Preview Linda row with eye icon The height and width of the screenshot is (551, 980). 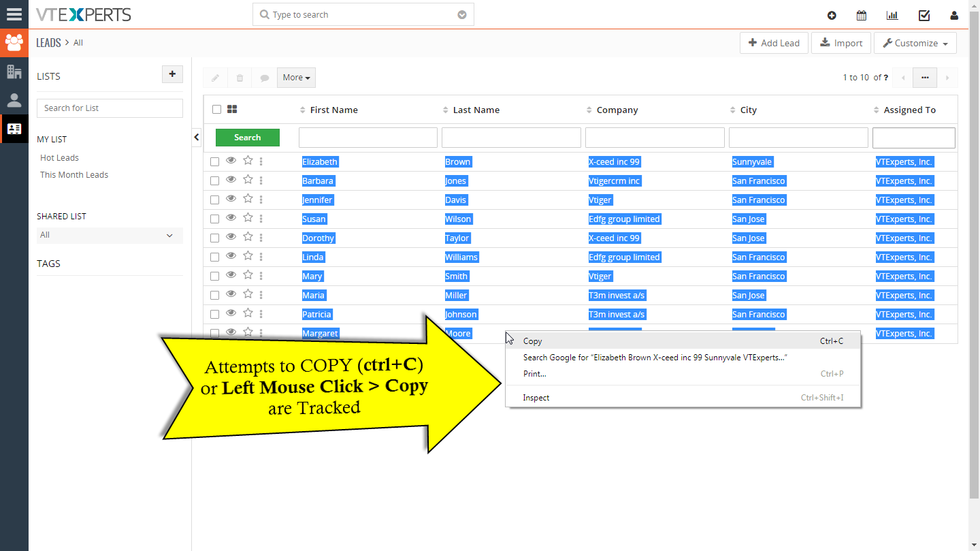tap(231, 256)
